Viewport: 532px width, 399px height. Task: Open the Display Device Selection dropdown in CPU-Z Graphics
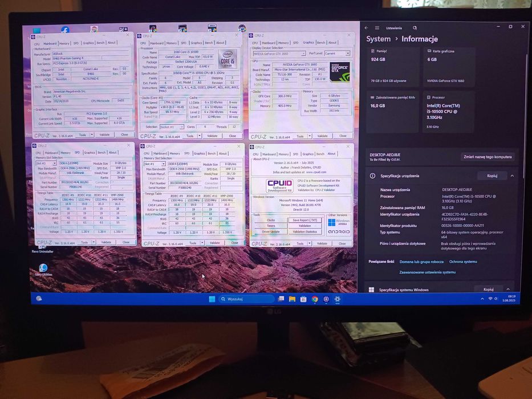coord(279,54)
